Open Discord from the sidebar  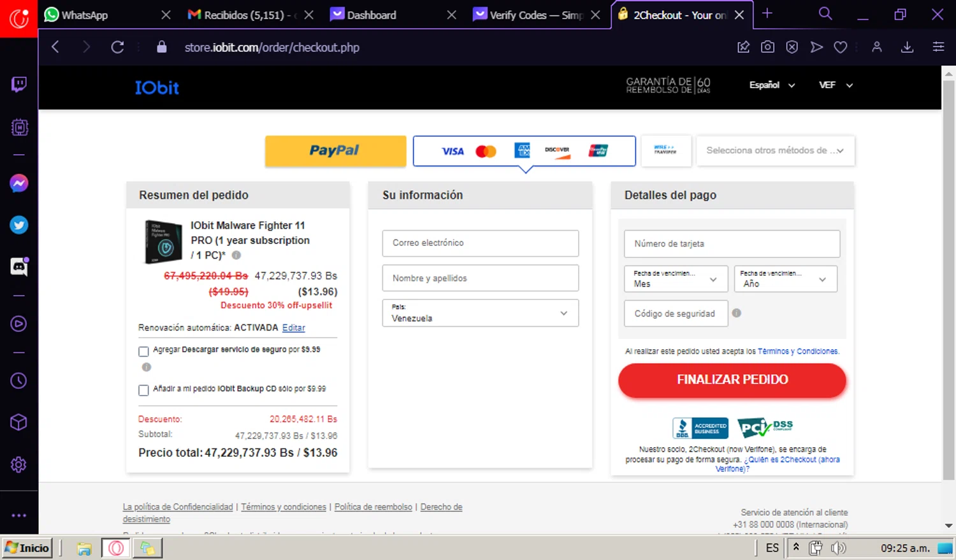[19, 267]
